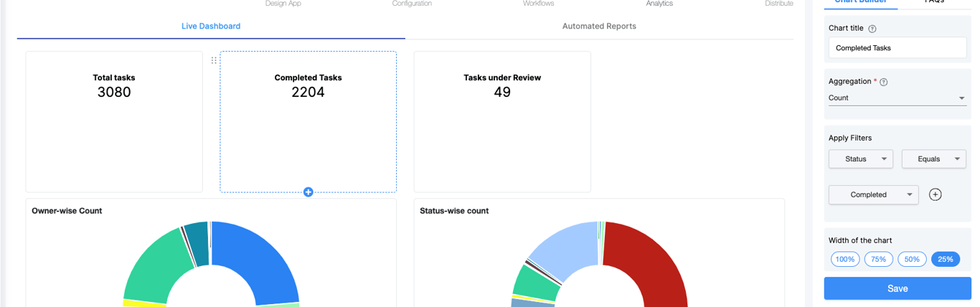Open Design App in top navigation

pyautogui.click(x=283, y=4)
